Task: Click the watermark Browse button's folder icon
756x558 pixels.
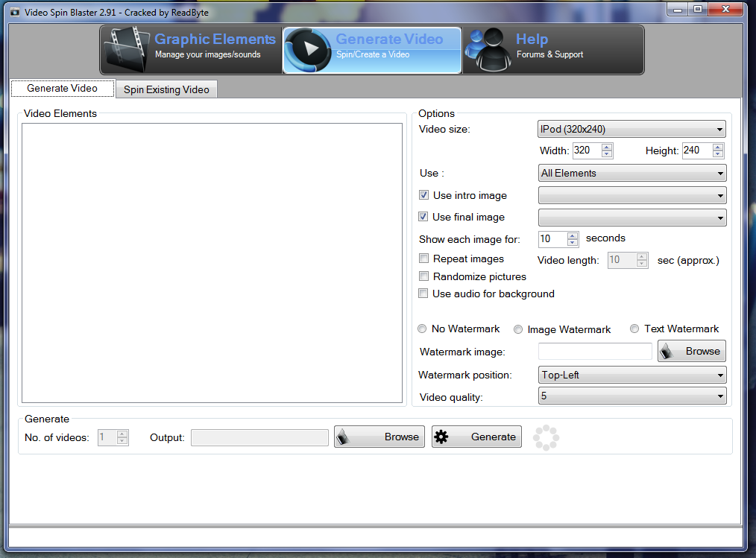Action: pyautogui.click(x=667, y=351)
